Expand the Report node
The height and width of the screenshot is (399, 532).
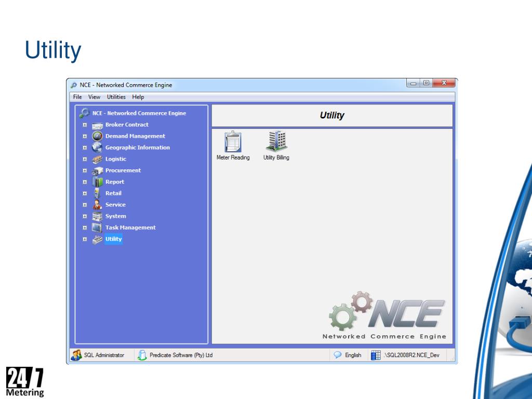coord(85,182)
